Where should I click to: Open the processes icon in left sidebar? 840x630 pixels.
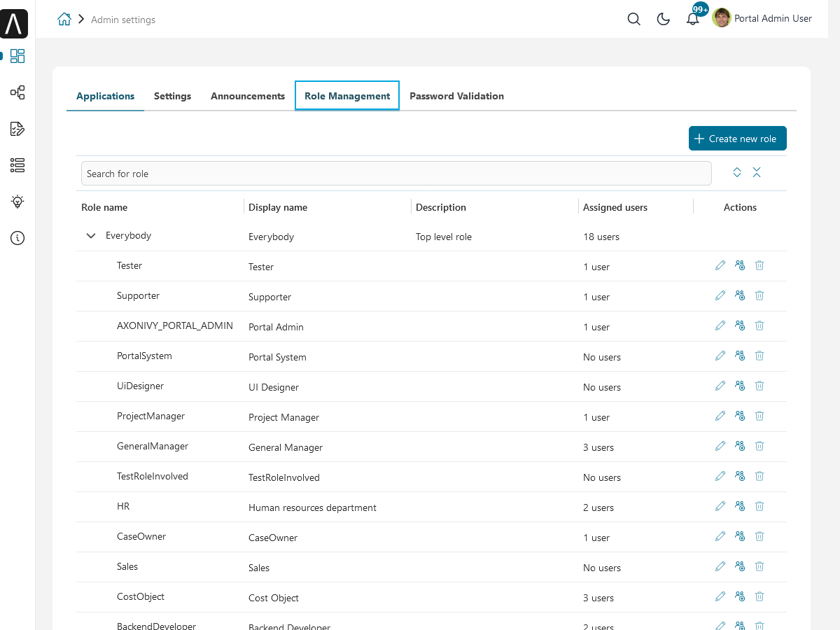[x=17, y=92]
